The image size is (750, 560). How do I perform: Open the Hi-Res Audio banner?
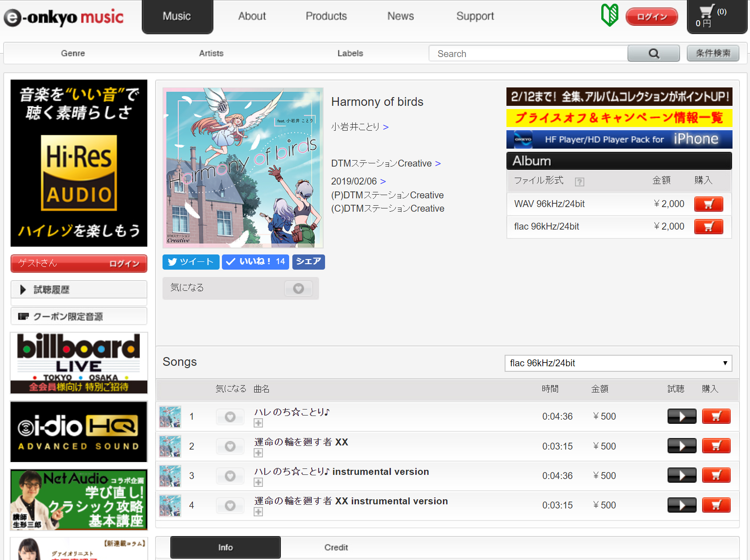pyautogui.click(x=79, y=163)
